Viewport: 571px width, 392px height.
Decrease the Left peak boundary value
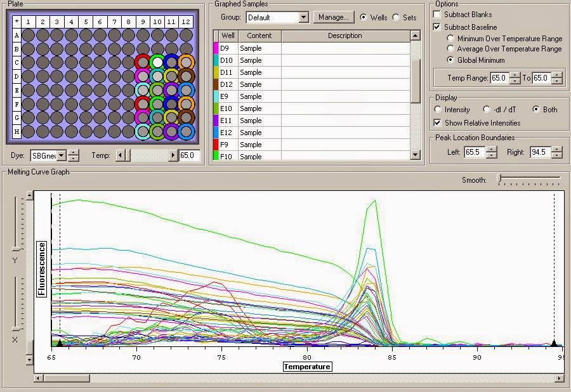point(492,155)
